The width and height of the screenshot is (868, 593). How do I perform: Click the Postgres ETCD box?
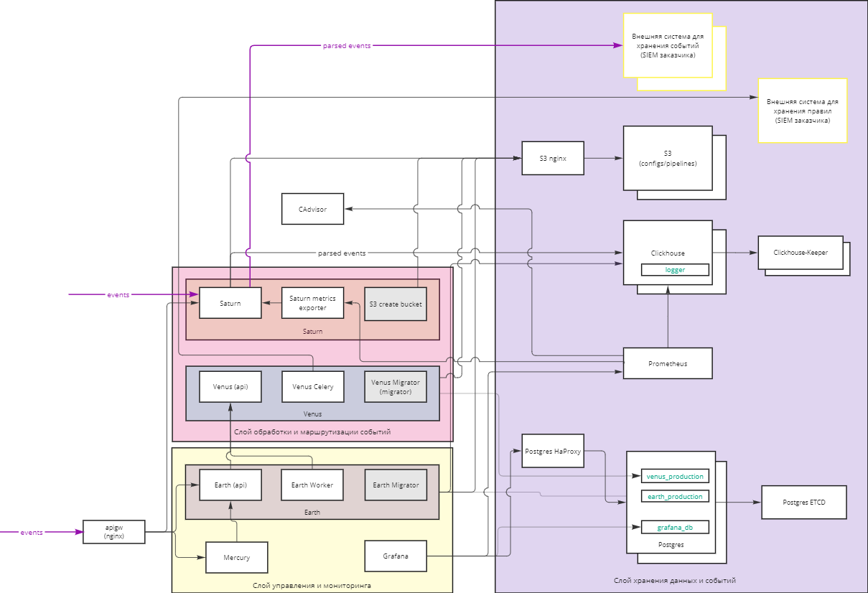point(803,502)
